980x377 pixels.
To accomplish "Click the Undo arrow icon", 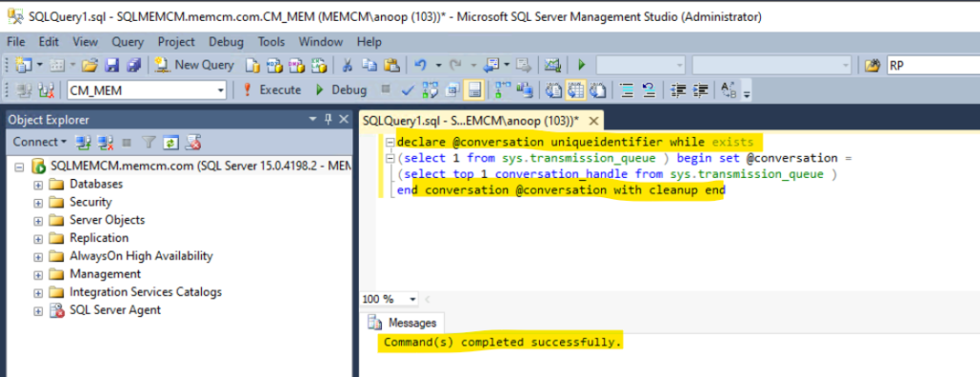I will (421, 65).
